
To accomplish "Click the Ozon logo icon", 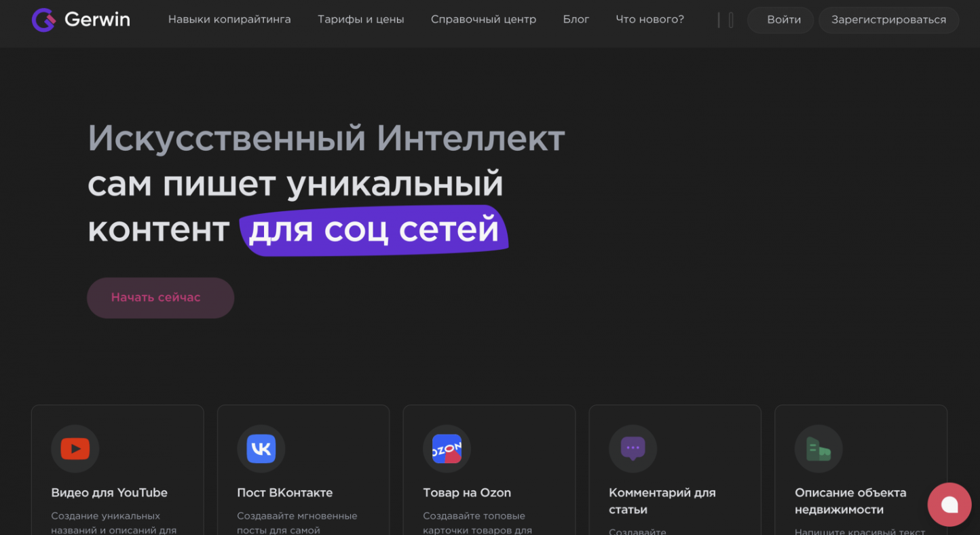I will [447, 449].
